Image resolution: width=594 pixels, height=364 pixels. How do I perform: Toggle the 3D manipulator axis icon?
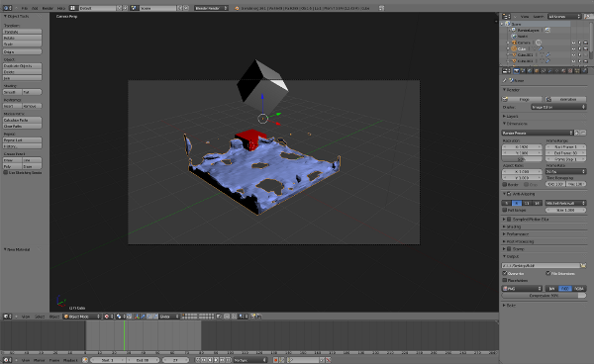[x=138, y=317]
